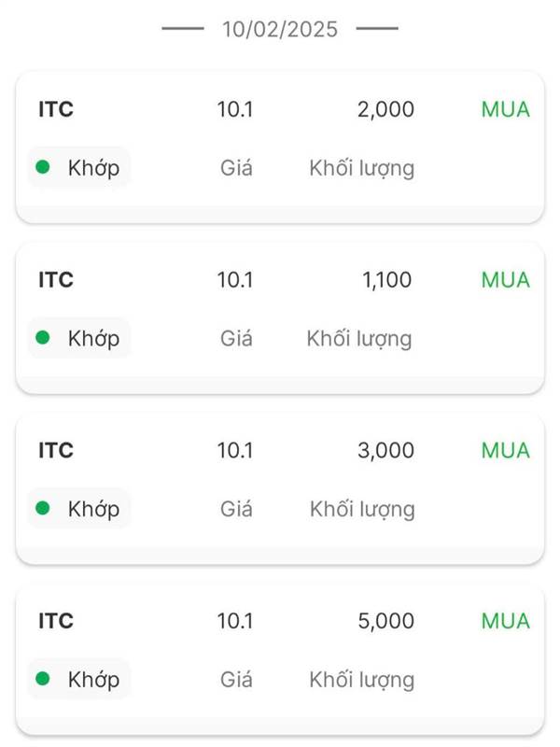This screenshot has width=560, height=747.
Task: Open the ITC order with 2,000 volume
Action: click(x=280, y=147)
